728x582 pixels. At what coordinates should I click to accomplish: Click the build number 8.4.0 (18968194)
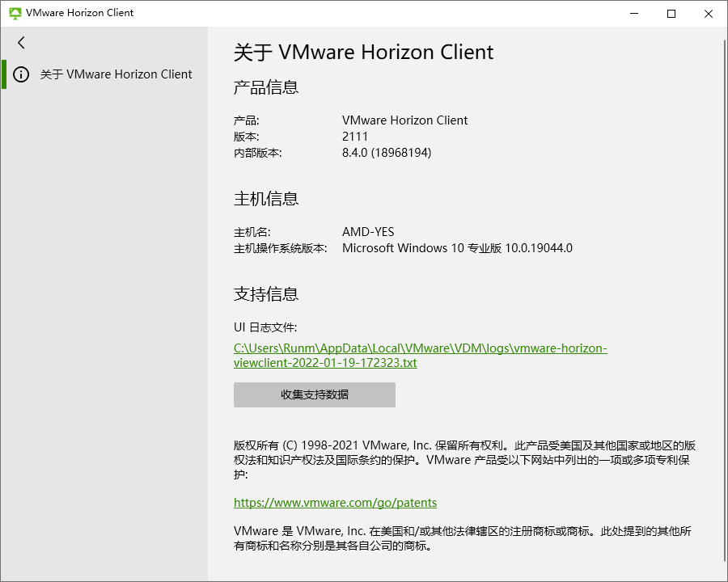coord(387,153)
